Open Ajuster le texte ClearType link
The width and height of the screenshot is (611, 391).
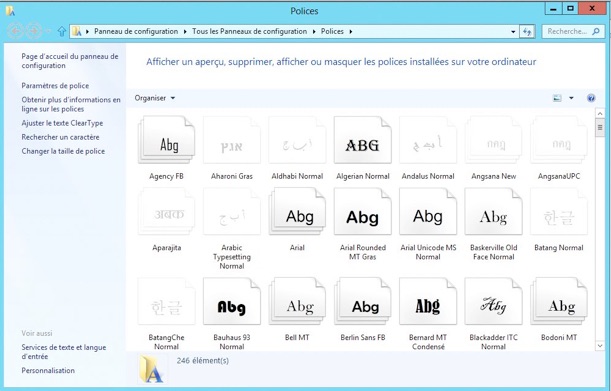[62, 123]
